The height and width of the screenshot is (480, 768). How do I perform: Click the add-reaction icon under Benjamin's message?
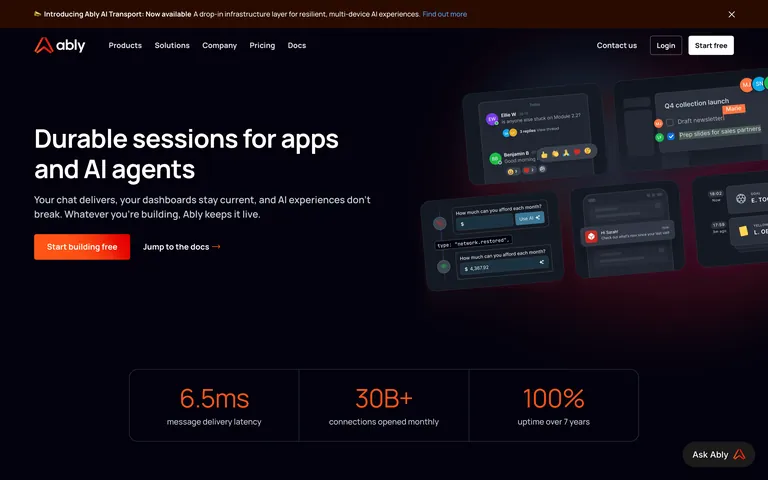[542, 169]
